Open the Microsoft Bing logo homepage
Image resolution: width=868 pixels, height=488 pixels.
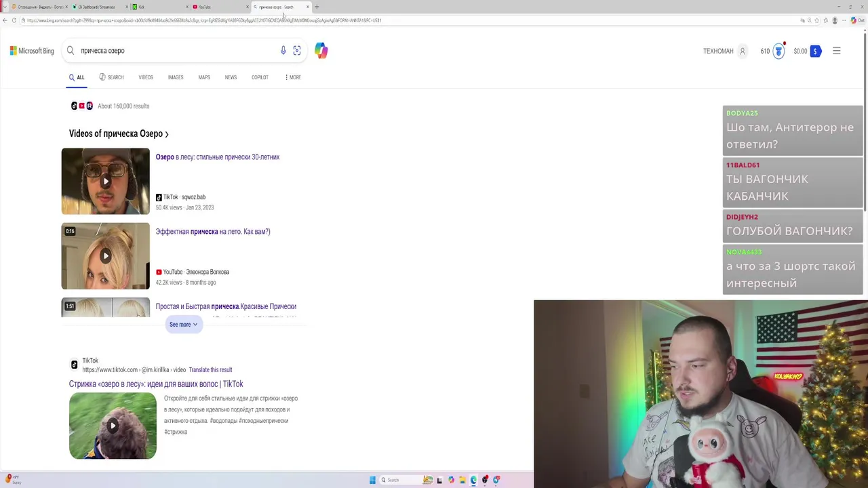click(x=32, y=51)
